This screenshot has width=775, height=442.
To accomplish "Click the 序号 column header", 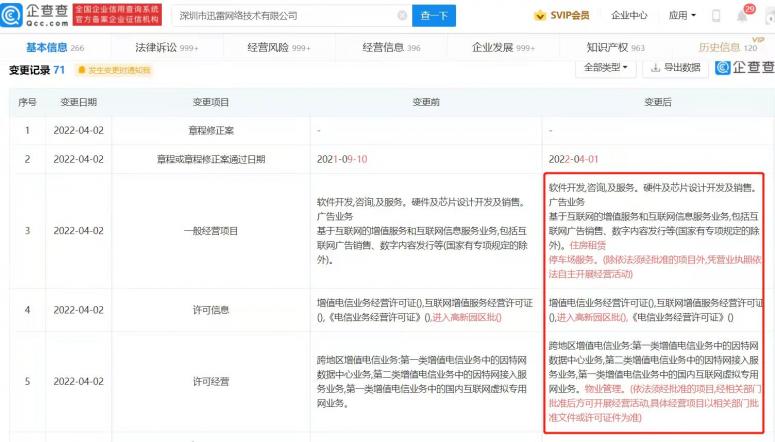I will pos(27,102).
